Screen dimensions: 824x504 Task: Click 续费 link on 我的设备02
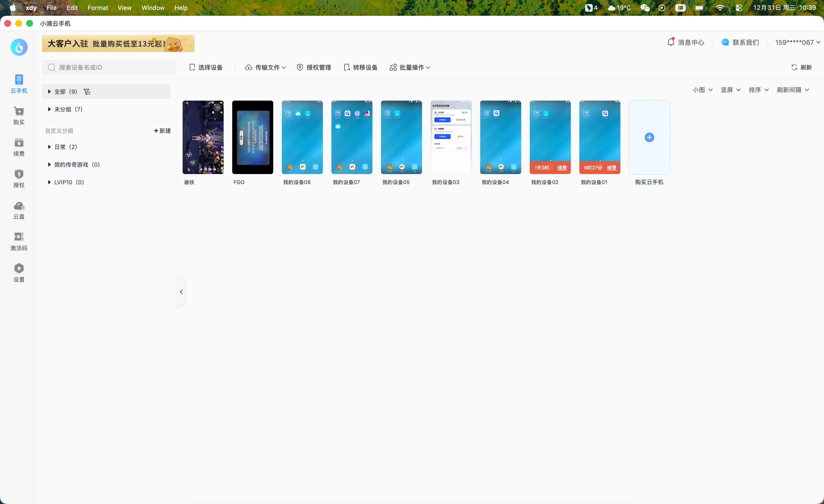[562, 168]
